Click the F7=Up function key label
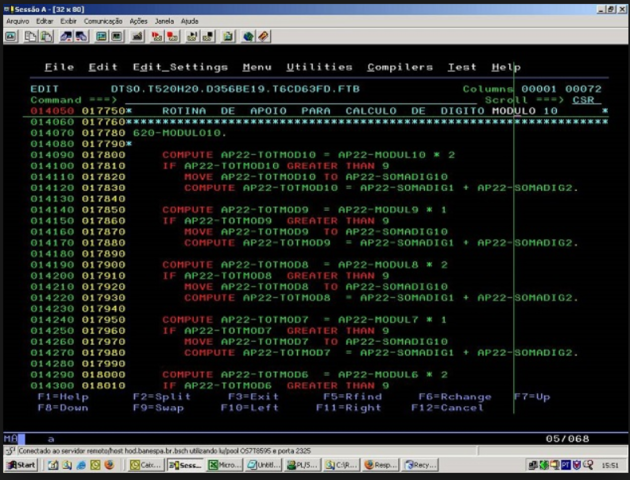This screenshot has height=480, width=630. (x=532, y=397)
